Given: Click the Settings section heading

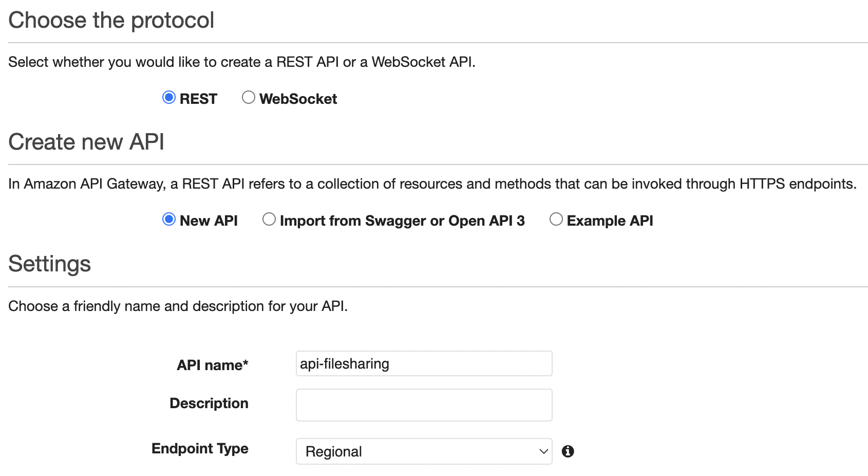Looking at the screenshot, I should 49,264.
